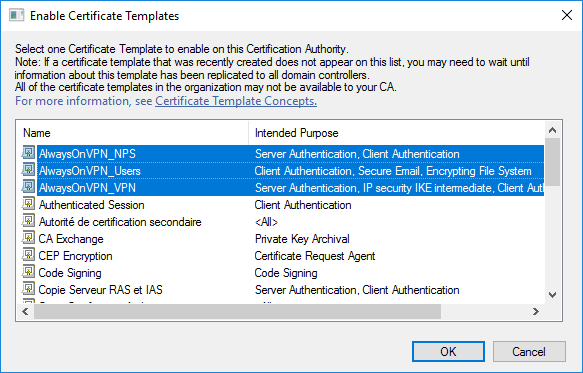Click the CEP Encryption template icon
This screenshot has height=373, width=583.
28,255
